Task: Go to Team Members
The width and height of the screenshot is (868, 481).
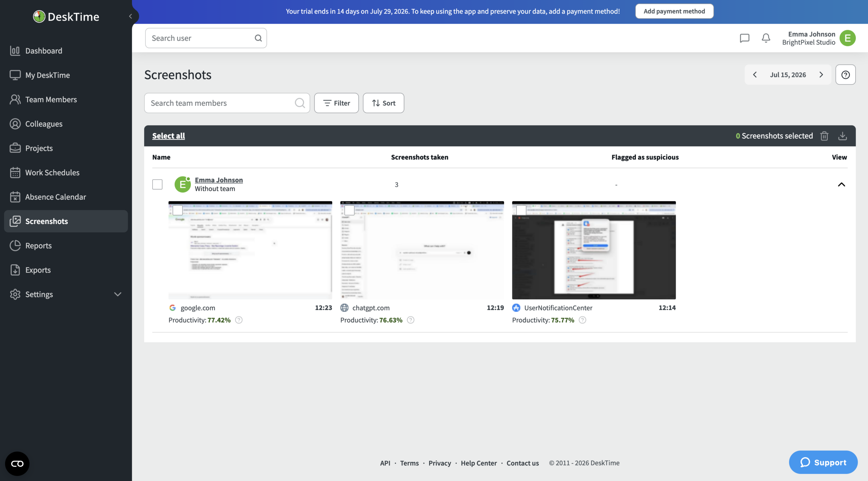Action: pyautogui.click(x=66, y=100)
